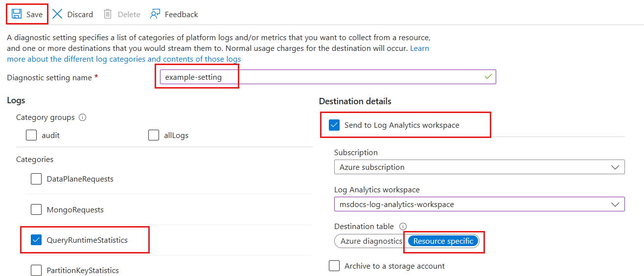Click the Discard X icon
This screenshot has height=276, width=644.
[x=57, y=14]
